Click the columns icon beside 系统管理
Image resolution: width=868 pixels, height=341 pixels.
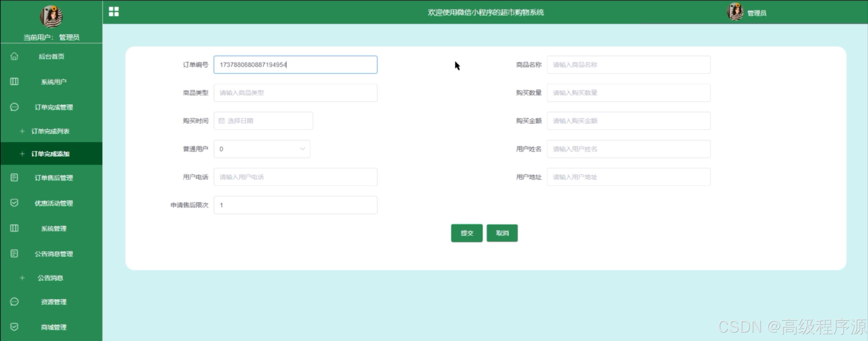coord(14,228)
